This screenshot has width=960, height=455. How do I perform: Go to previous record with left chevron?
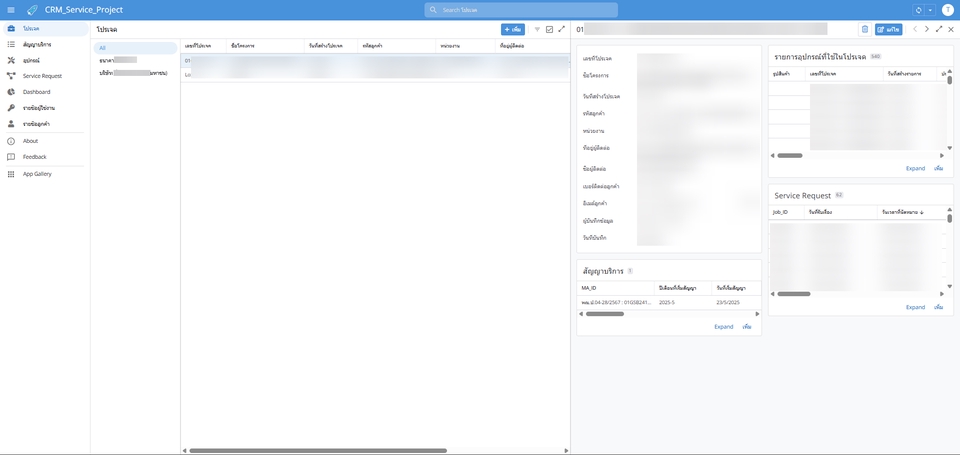click(915, 29)
